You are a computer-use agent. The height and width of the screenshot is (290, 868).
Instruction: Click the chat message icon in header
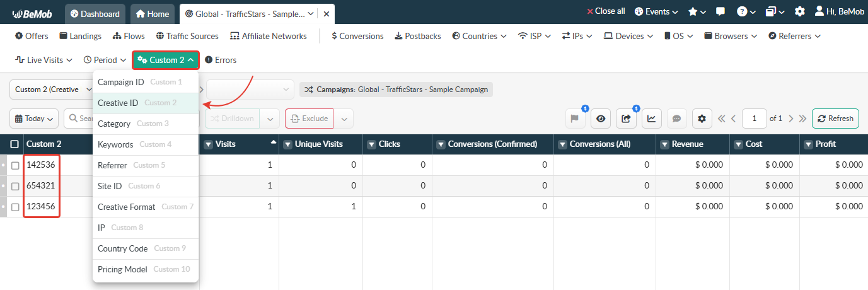(720, 12)
